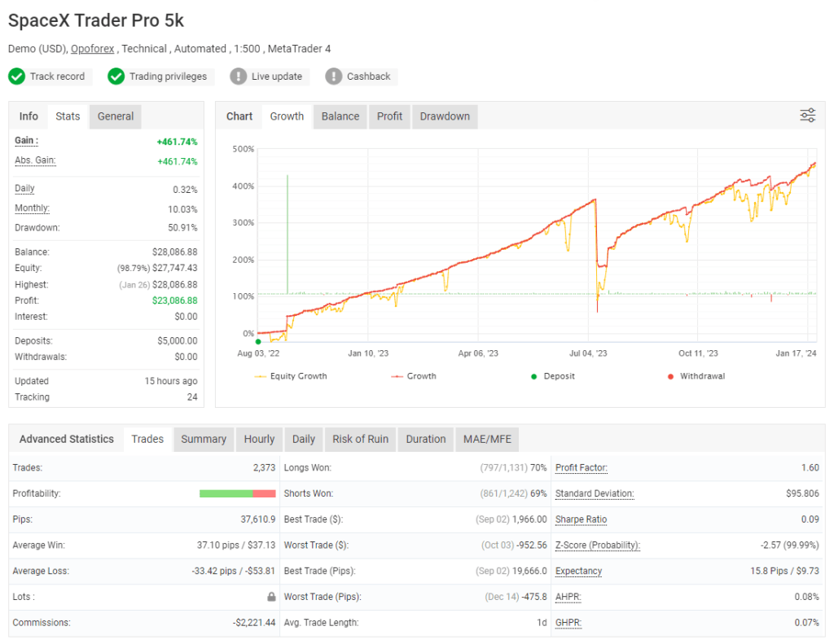Click the Cashback info icon
The width and height of the screenshot is (834, 644).
point(331,76)
